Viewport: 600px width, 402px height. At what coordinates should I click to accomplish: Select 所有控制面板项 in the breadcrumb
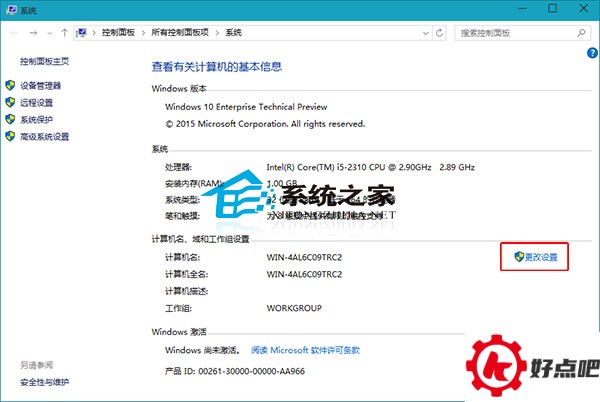[x=180, y=33]
